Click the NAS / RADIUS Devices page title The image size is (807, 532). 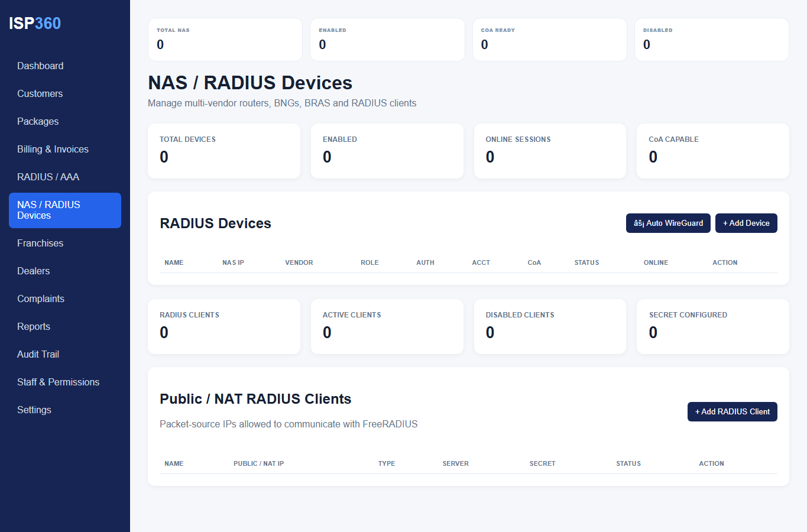tap(250, 83)
